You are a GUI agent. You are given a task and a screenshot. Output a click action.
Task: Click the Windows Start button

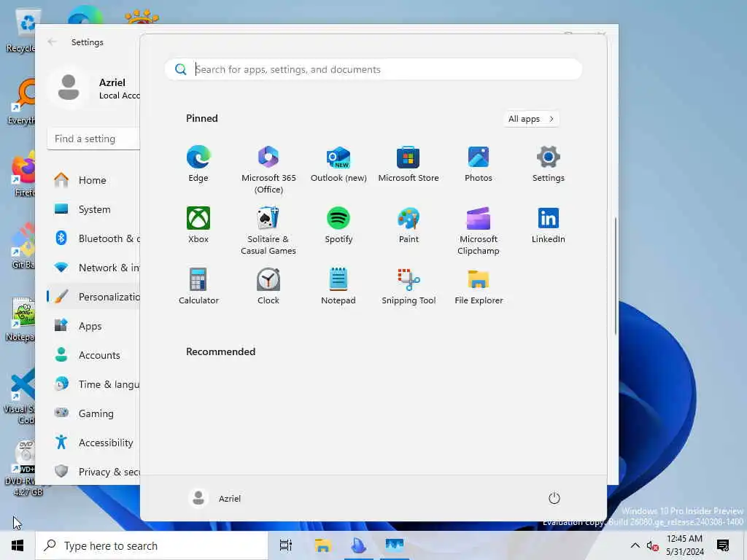tap(18, 545)
